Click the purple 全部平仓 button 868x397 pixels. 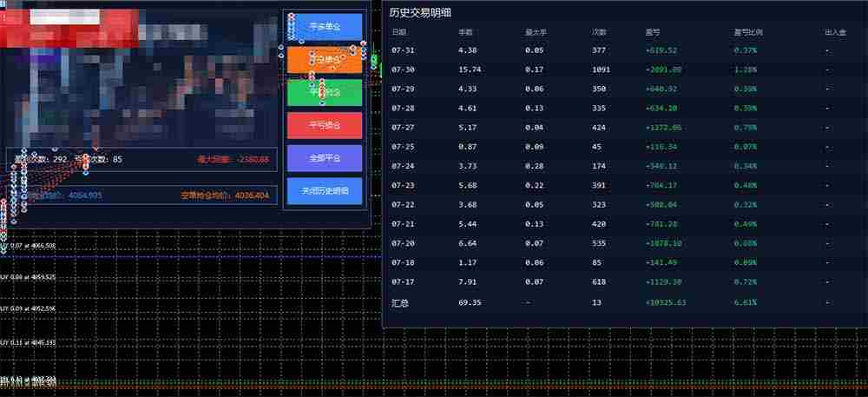[x=325, y=158]
